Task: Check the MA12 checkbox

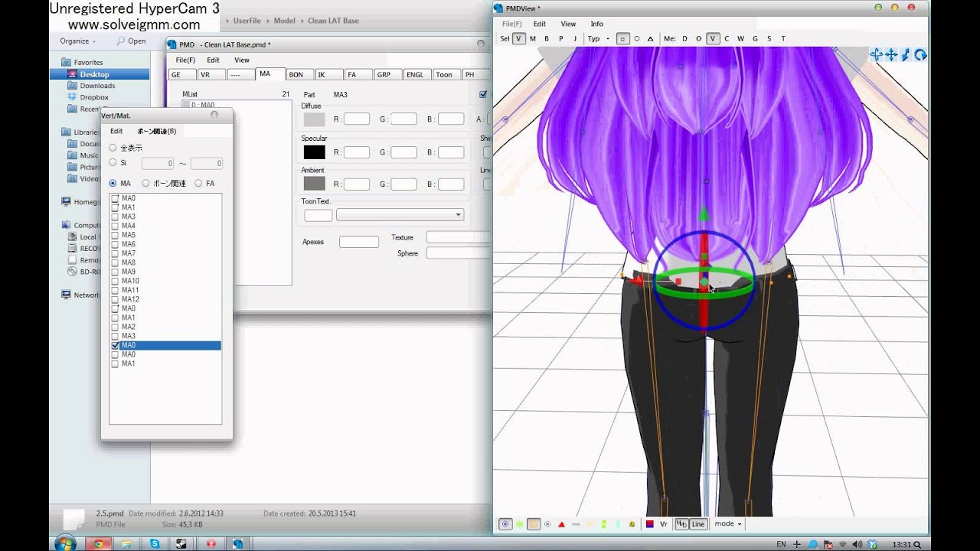Action: pyautogui.click(x=115, y=299)
